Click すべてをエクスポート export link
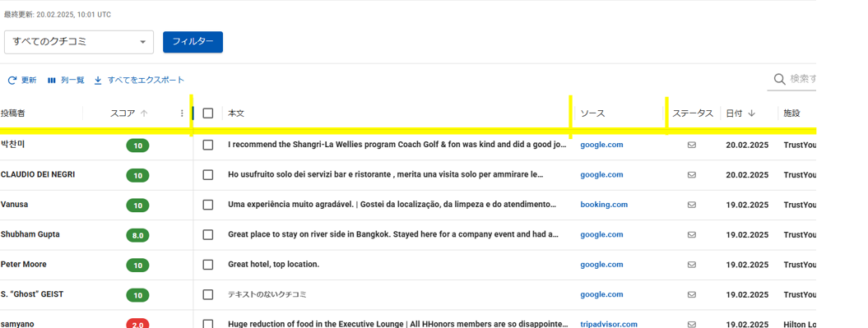 (146, 81)
